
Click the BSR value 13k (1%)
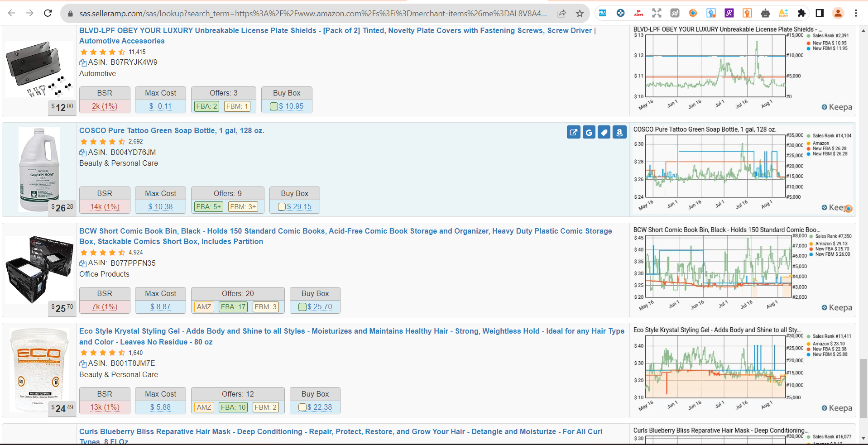105,407
